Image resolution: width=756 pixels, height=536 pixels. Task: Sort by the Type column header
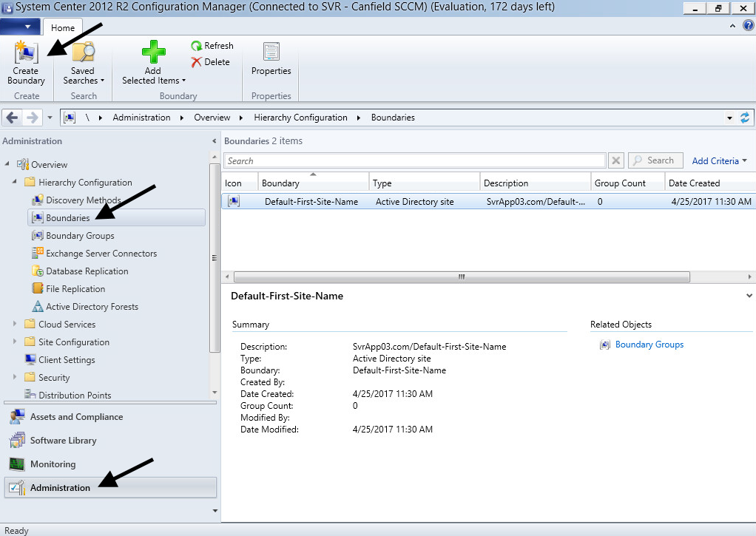coord(425,183)
